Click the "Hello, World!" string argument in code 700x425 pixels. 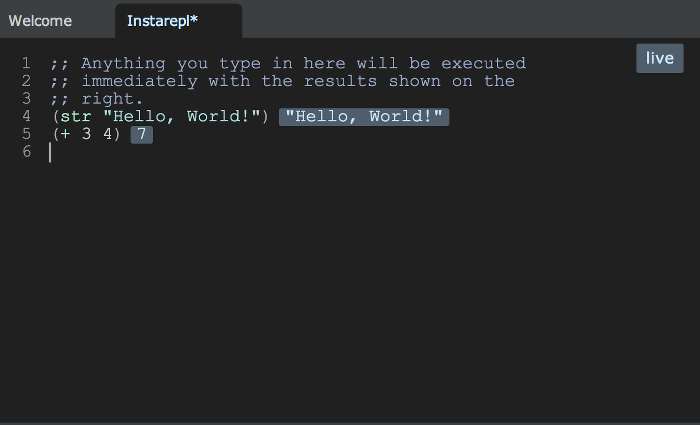(179, 117)
